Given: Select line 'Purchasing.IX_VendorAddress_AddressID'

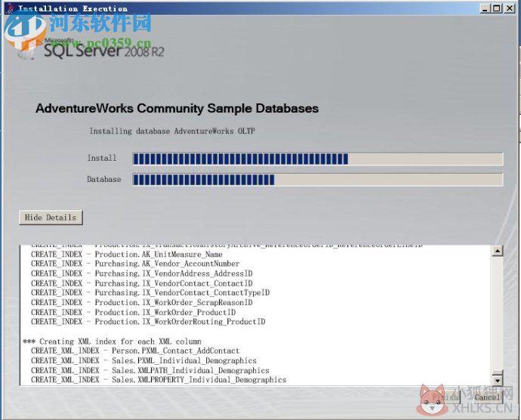Looking at the screenshot, I should coord(141,273).
